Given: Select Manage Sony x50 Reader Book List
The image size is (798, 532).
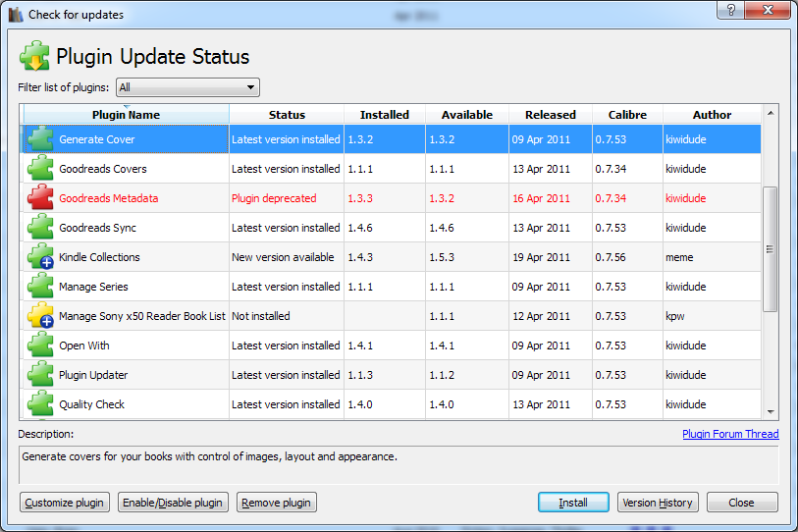Looking at the screenshot, I should (x=142, y=316).
